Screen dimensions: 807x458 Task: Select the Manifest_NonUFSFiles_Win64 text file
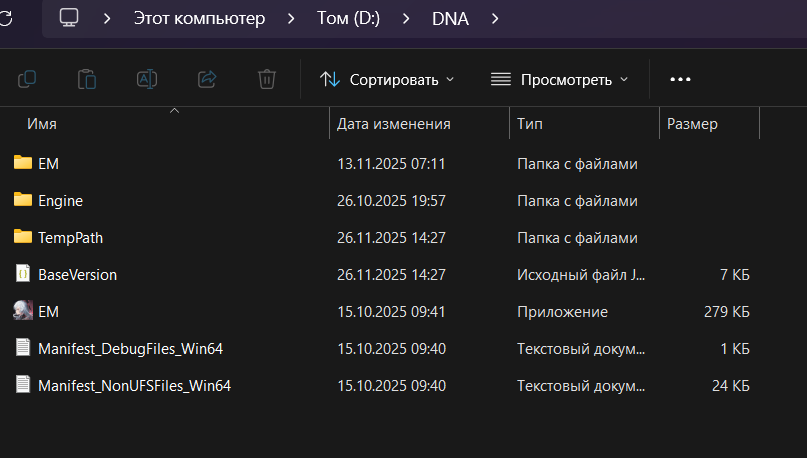click(x=135, y=385)
